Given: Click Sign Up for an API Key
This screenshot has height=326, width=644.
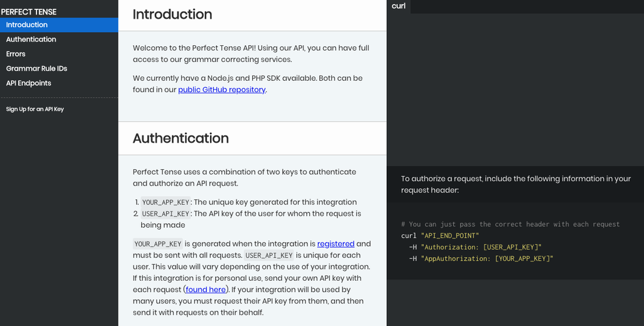Looking at the screenshot, I should [35, 109].
